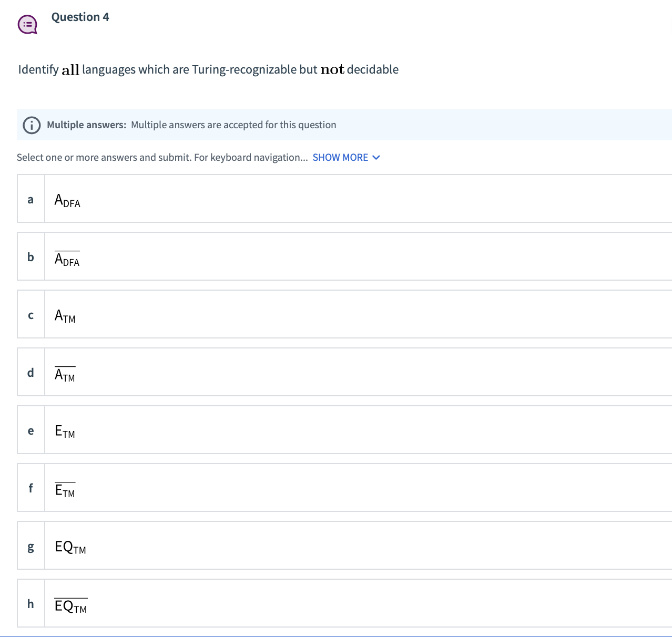Screen dimensions: 672x637
Task: Click the Question 4 heading
Action: (80, 17)
